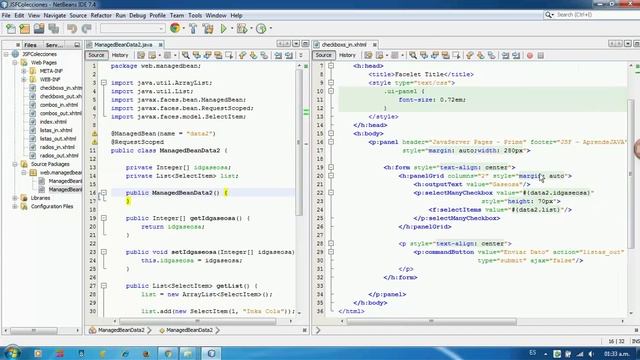Click the New Project toolbar icon
Viewport: 640px width, 360px height.
click(24, 29)
